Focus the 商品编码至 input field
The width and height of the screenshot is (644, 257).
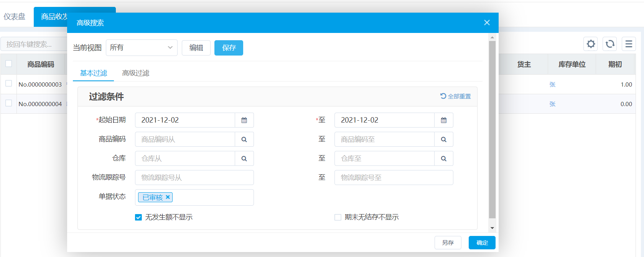click(384, 139)
